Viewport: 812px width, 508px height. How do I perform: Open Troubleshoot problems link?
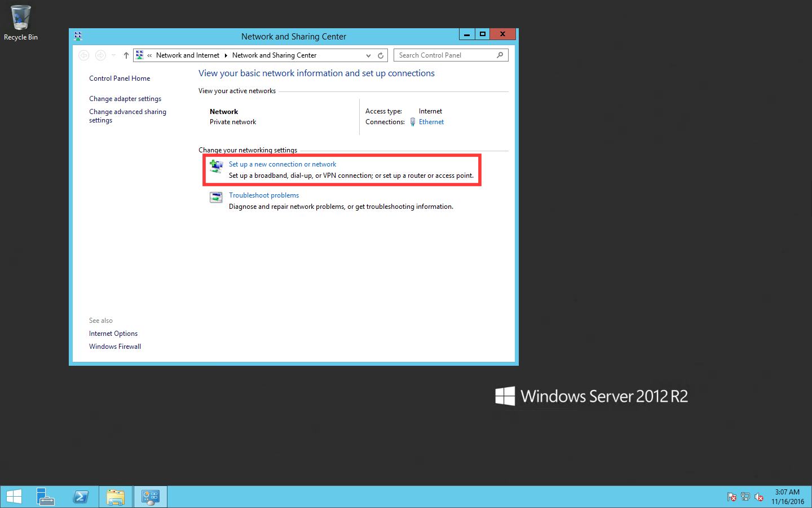(x=264, y=195)
